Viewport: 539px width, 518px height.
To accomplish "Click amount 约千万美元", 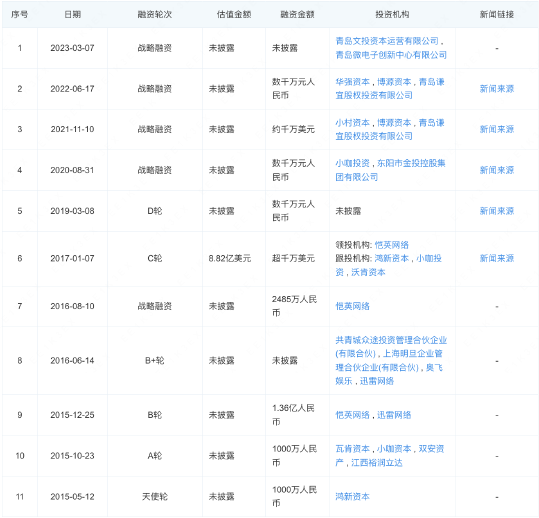I will click(293, 130).
